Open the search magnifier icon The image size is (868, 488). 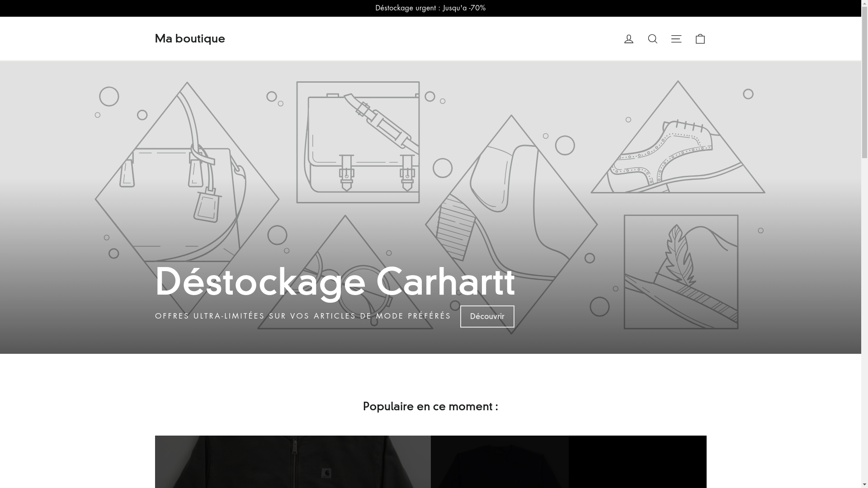[x=652, y=39]
